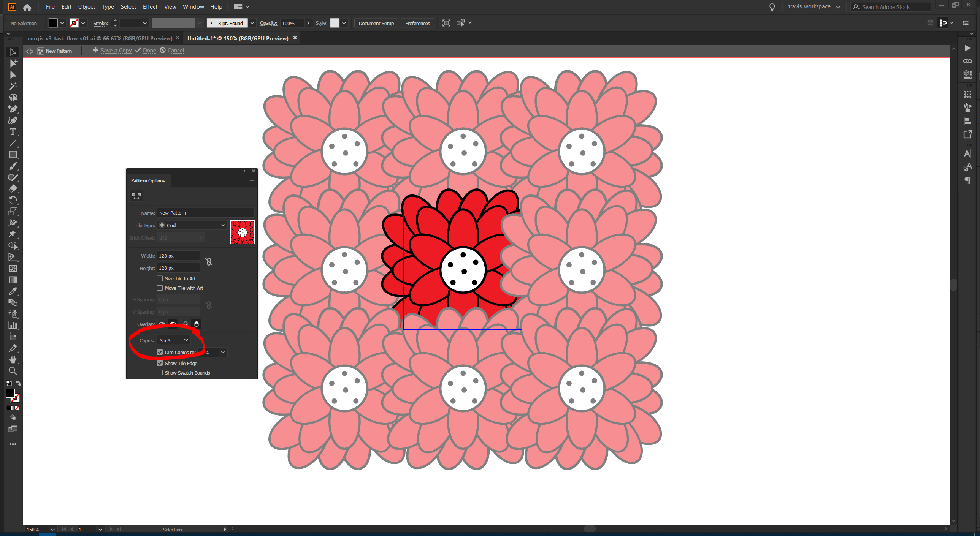This screenshot has height=536, width=980.
Task: Enable Show Swatch Bounds checkbox
Action: pos(160,373)
